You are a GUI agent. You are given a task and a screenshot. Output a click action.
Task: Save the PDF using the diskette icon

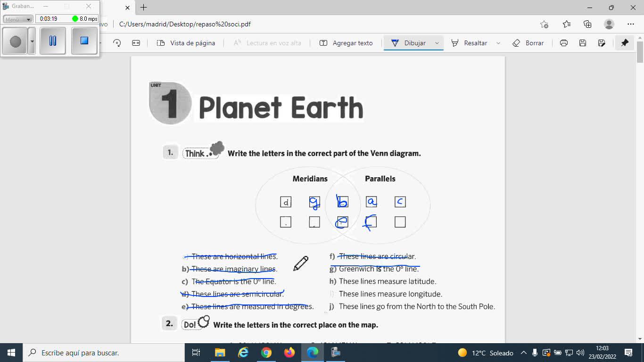(582, 43)
